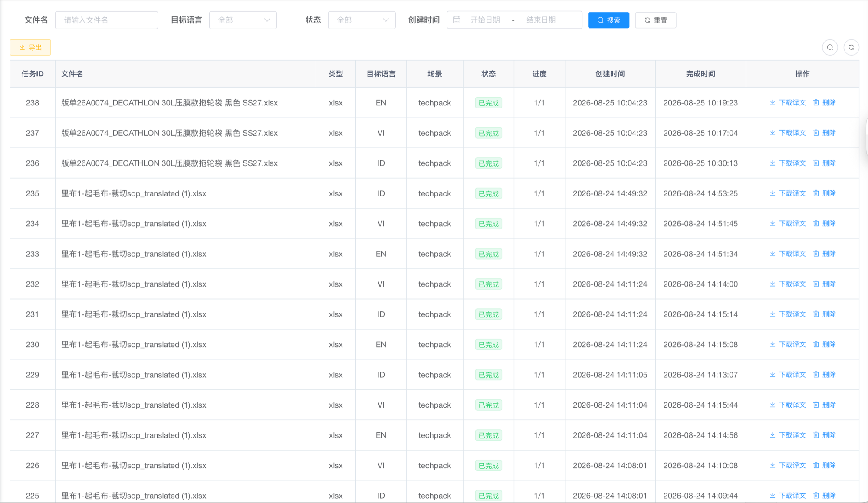
Task: Download translation for task 237
Action: (787, 133)
